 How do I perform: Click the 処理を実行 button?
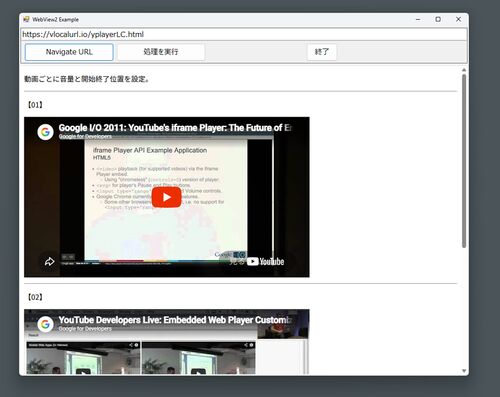(x=161, y=52)
